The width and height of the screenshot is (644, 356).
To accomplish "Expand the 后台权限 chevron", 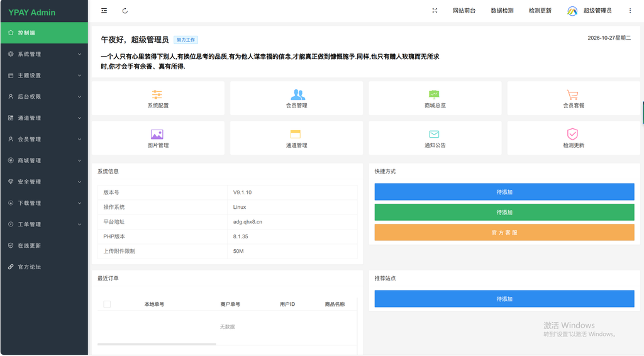I will click(x=79, y=96).
